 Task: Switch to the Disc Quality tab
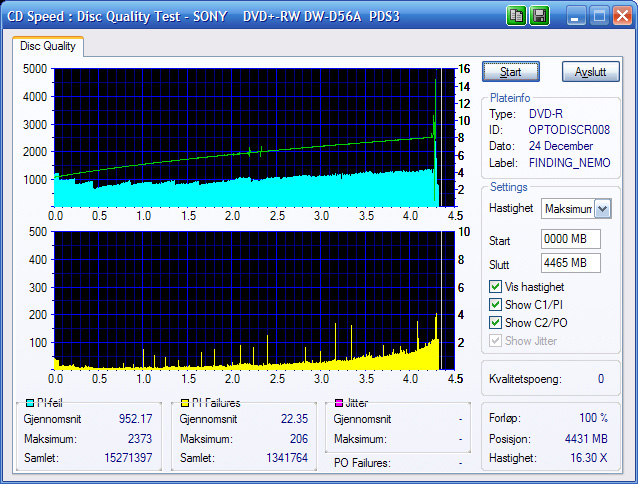[x=48, y=46]
